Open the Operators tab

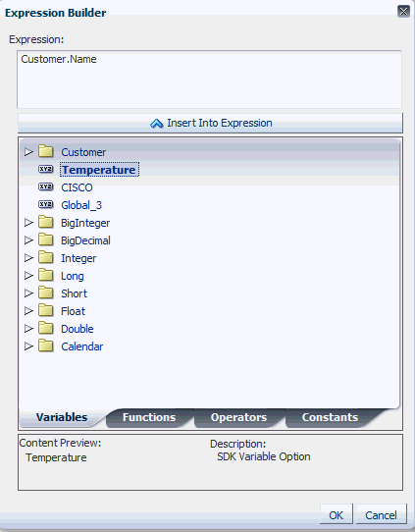pos(238,417)
